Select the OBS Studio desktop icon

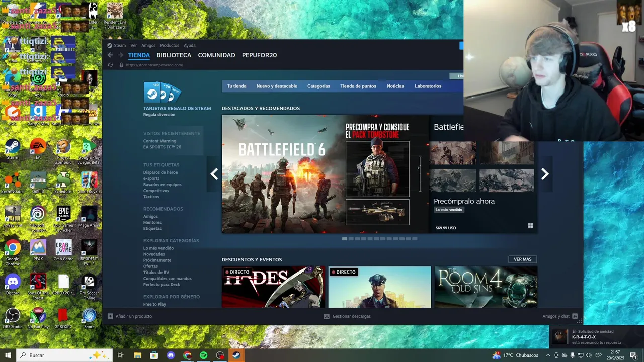[x=13, y=318]
